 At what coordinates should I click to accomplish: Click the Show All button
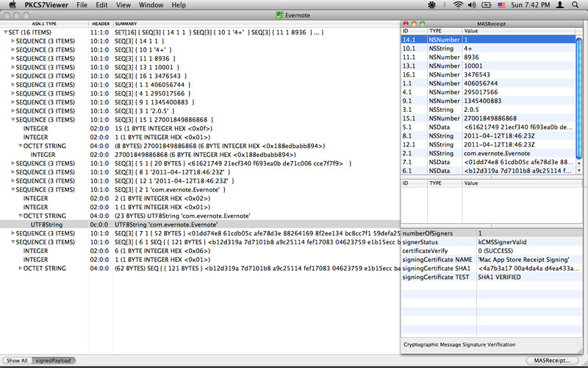click(x=17, y=361)
